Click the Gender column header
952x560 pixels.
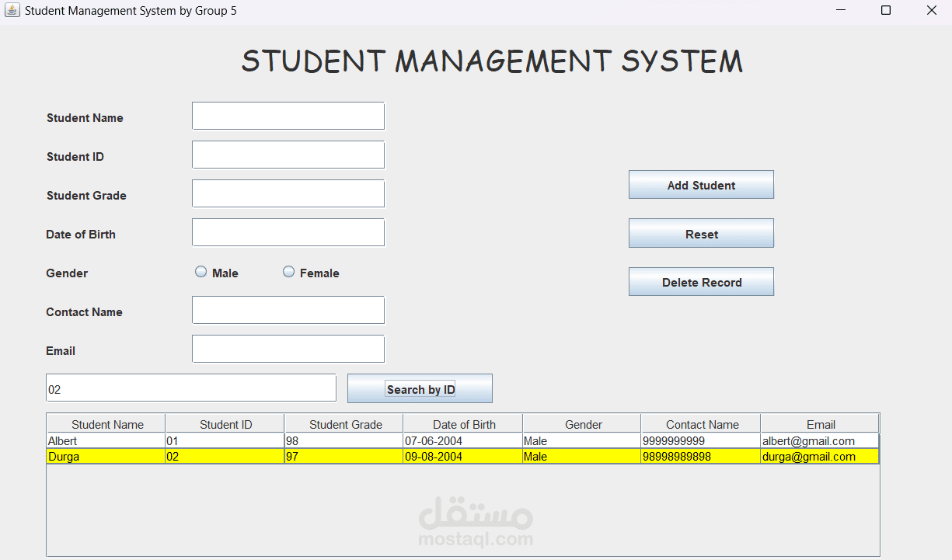[581, 423]
